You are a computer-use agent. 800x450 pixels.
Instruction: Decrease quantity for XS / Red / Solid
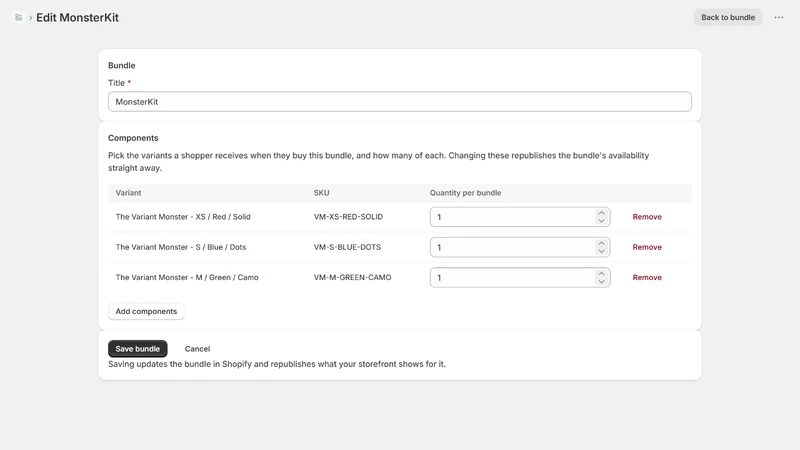tap(602, 221)
